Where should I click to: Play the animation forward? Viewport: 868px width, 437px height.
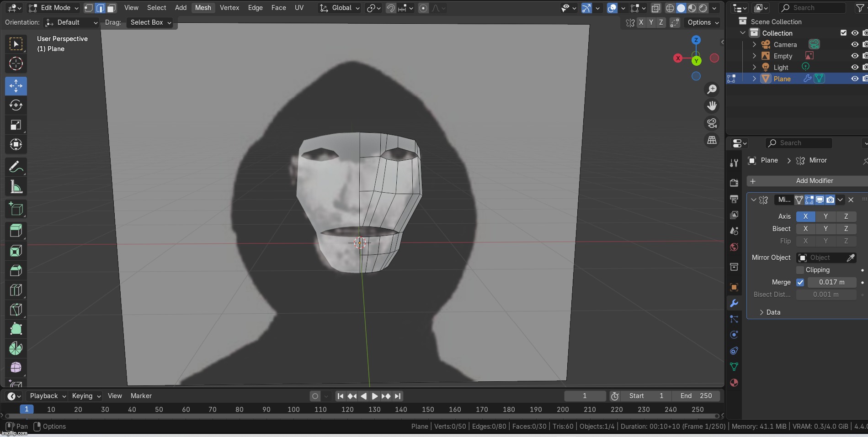pyautogui.click(x=374, y=396)
